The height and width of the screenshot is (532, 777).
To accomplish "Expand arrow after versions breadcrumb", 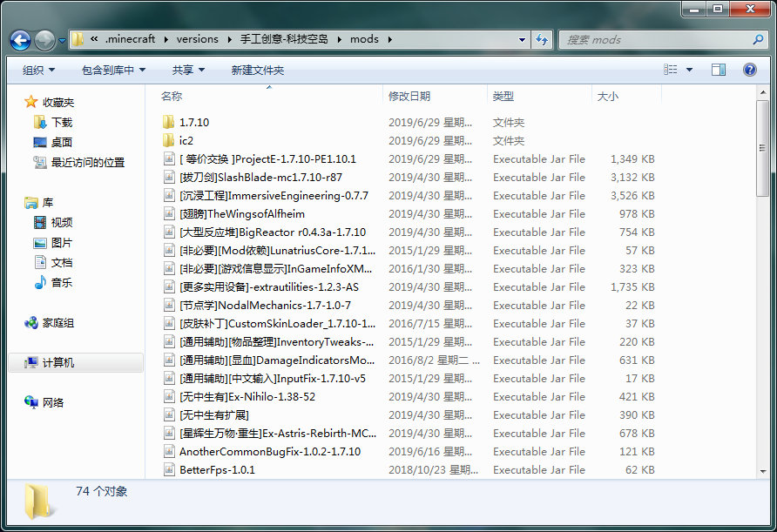I will pyautogui.click(x=230, y=40).
